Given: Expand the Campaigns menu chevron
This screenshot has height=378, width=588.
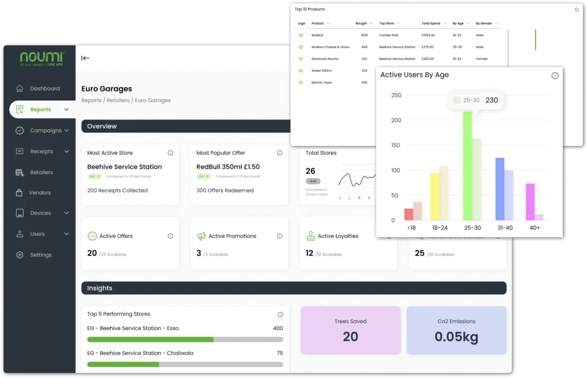Looking at the screenshot, I should pos(67,130).
